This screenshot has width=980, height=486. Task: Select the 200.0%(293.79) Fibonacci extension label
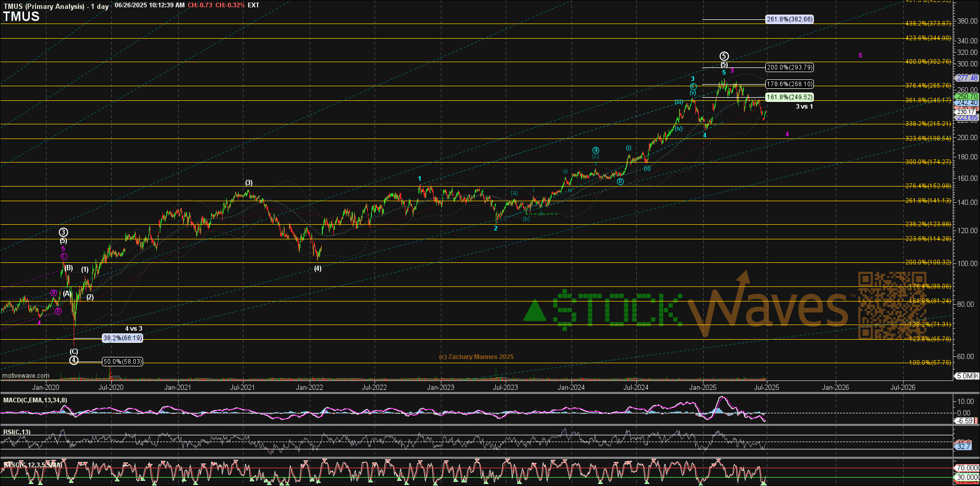789,67
